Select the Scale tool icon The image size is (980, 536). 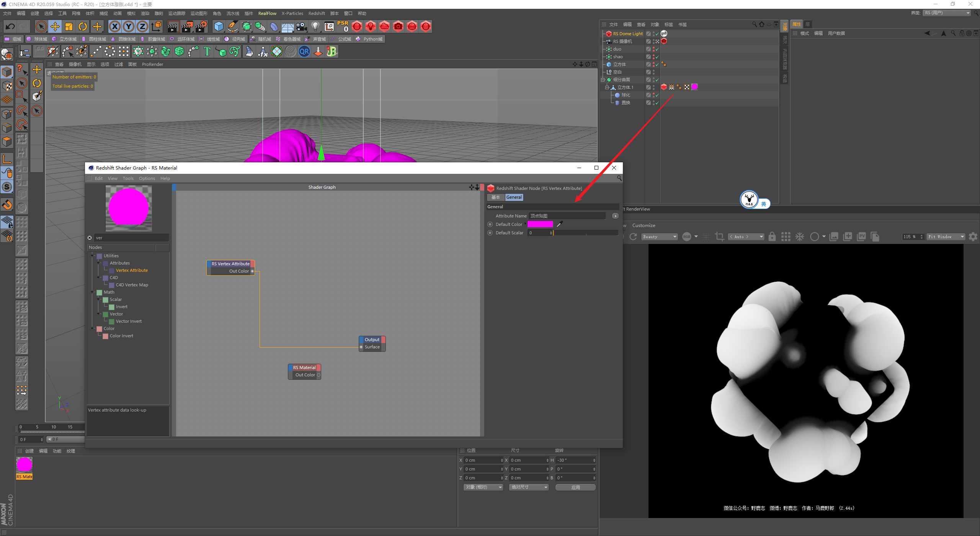[69, 26]
